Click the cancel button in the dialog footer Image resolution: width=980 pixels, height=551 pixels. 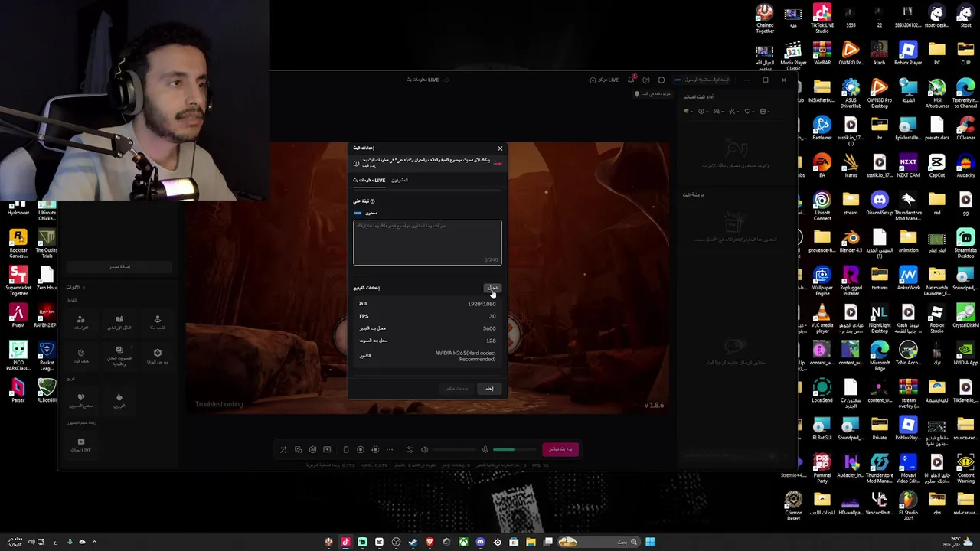click(489, 389)
